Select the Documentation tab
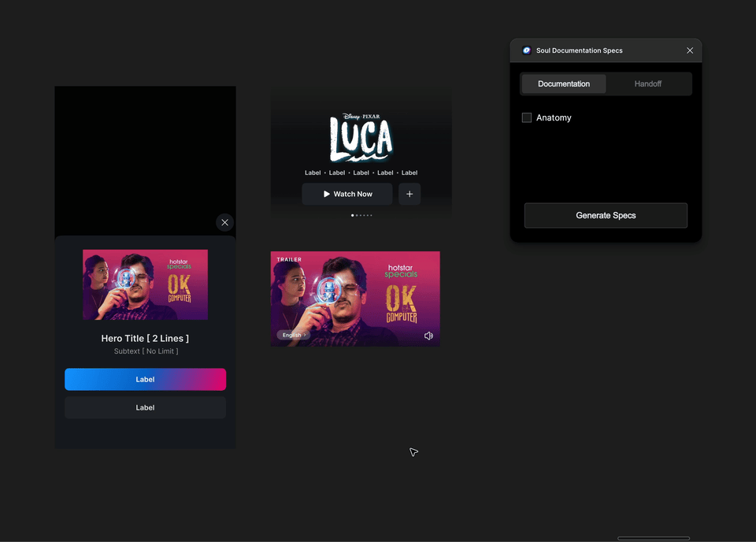The image size is (756, 542). pos(564,84)
